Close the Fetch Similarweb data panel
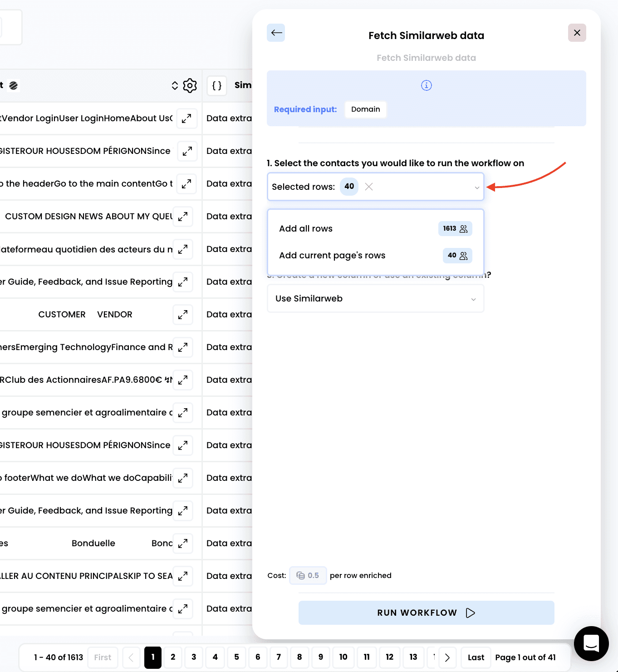 577,33
